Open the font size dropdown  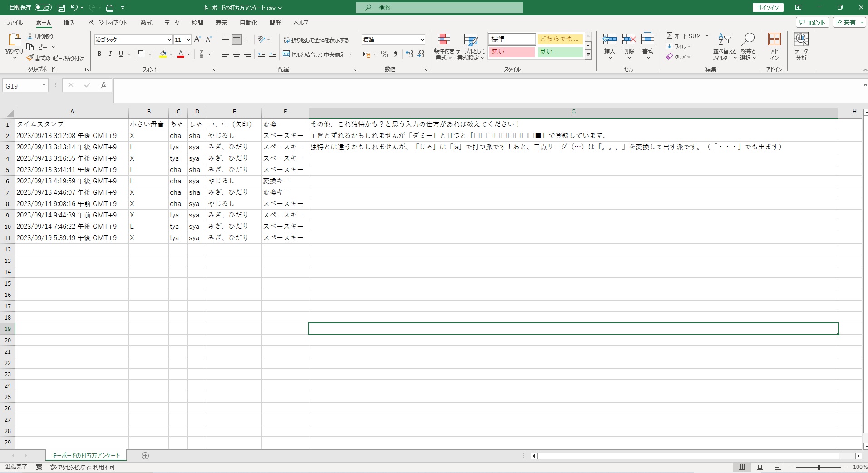188,40
